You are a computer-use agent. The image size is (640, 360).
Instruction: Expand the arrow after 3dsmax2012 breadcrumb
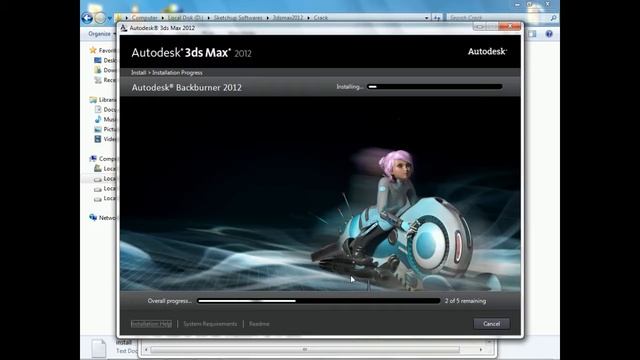point(308,18)
